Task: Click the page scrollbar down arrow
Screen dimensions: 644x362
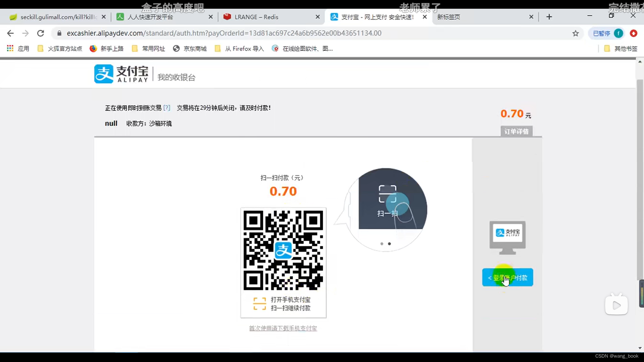Action: 640,348
